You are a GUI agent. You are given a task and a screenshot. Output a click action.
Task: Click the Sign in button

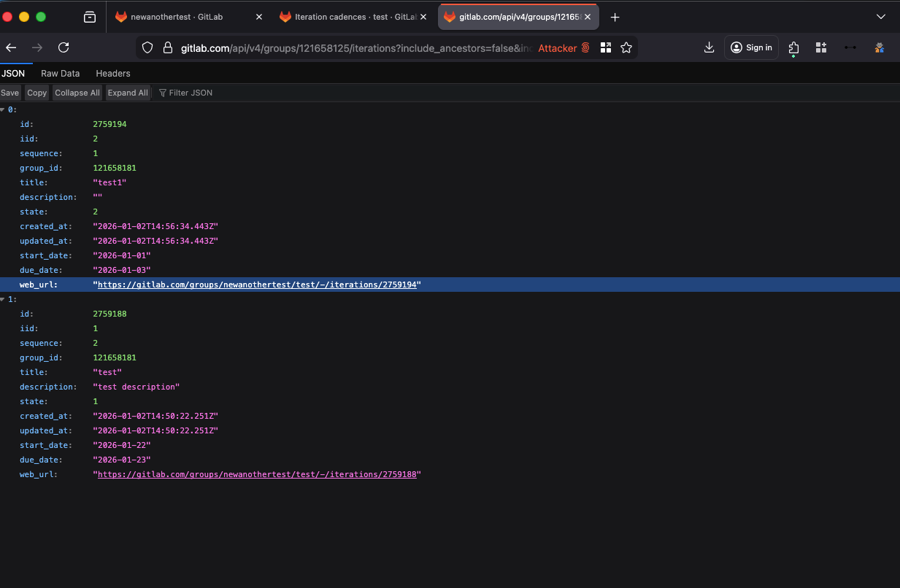pos(751,47)
